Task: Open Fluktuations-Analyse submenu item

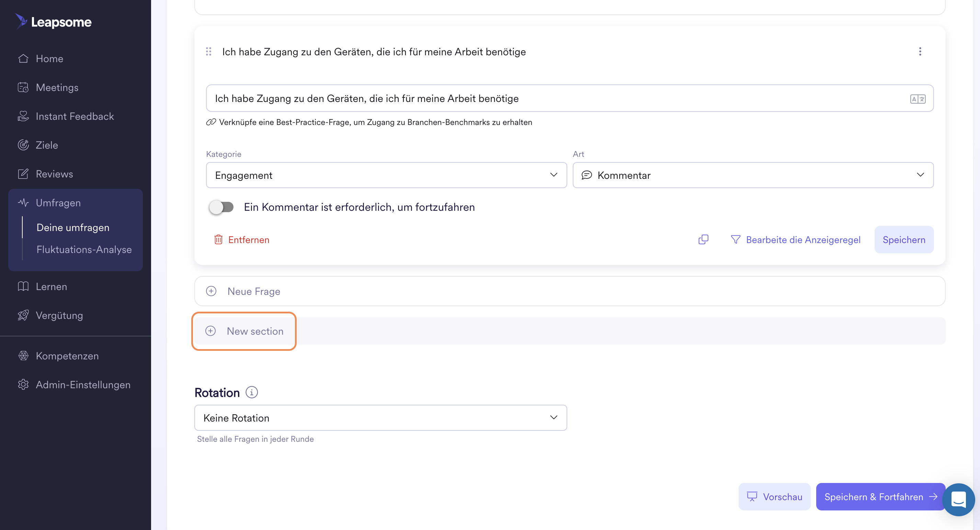Action: click(84, 250)
